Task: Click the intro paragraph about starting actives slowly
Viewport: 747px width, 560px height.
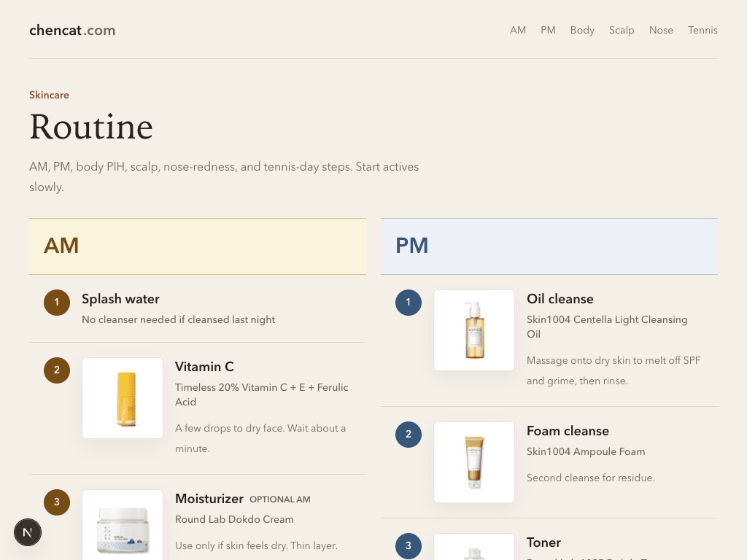Action: (x=224, y=176)
